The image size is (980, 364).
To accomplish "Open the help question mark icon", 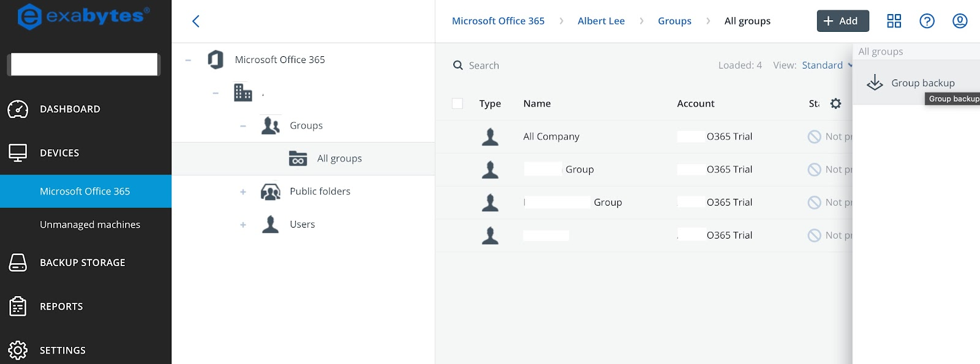I will click(x=927, y=21).
